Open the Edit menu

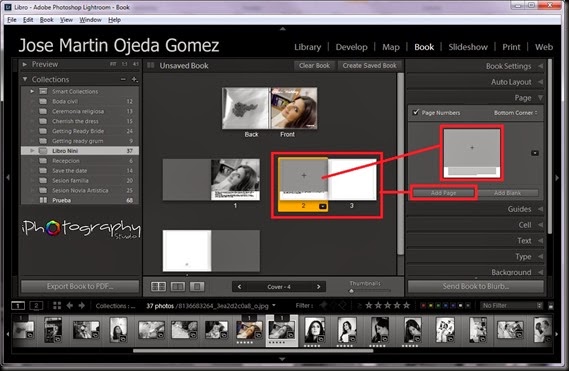pos(28,20)
